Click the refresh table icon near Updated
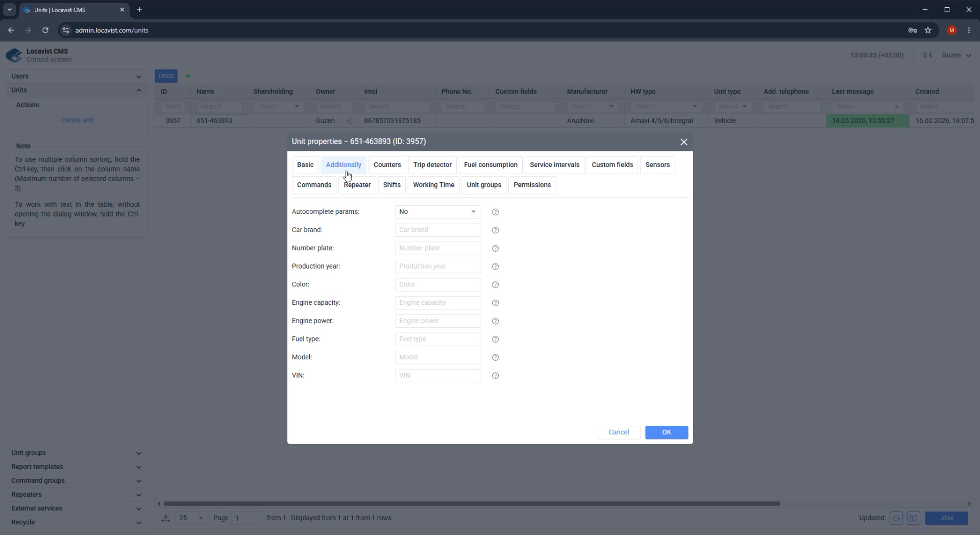Image resolution: width=980 pixels, height=535 pixels. [x=896, y=518]
